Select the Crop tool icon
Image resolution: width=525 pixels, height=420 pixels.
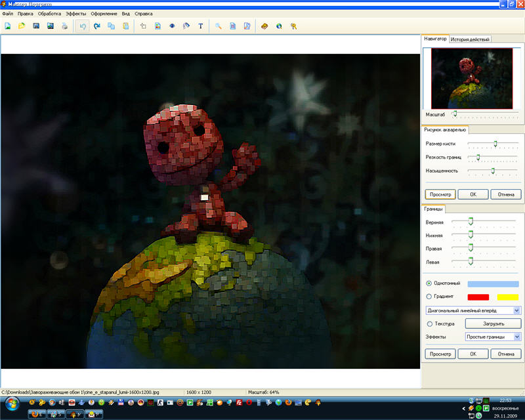(144, 26)
